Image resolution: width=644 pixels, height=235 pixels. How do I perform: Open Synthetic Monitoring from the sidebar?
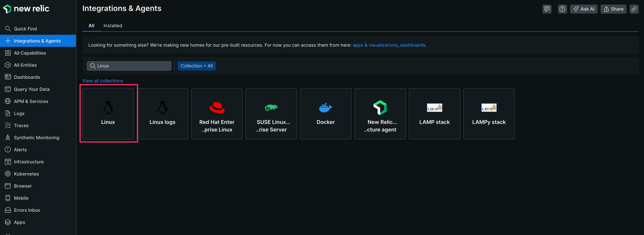[x=8, y=138]
